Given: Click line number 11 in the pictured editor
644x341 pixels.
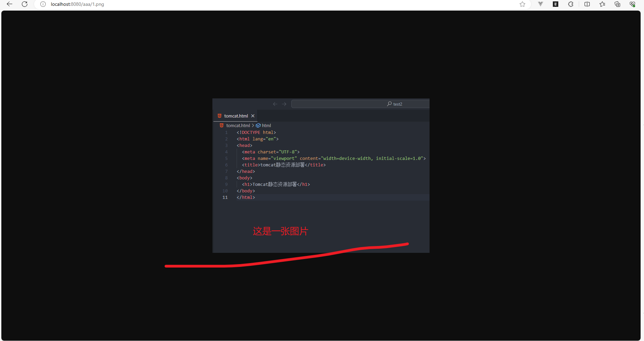Looking at the screenshot, I should coord(225,197).
